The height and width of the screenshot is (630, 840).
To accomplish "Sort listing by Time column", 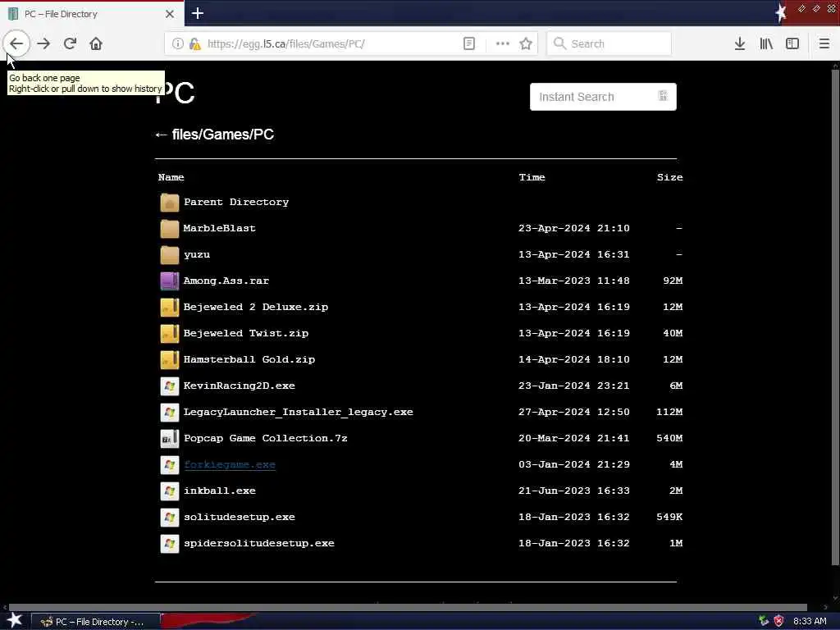I will tap(532, 177).
